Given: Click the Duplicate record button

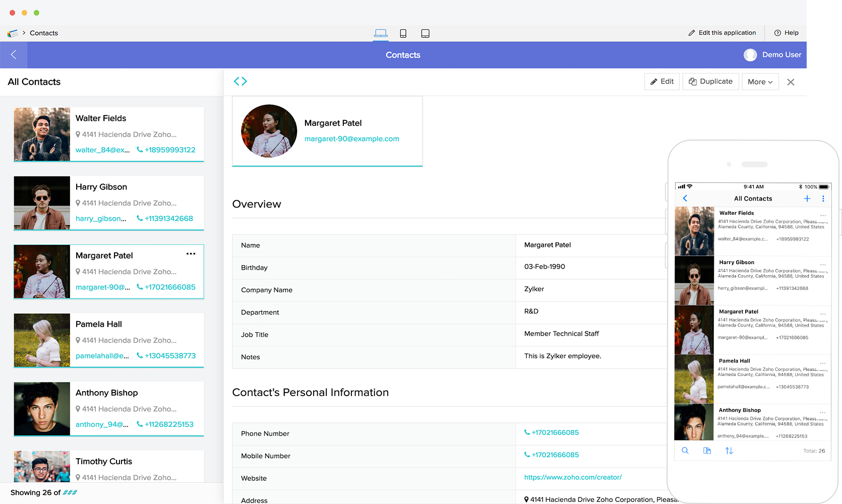Looking at the screenshot, I should [711, 82].
